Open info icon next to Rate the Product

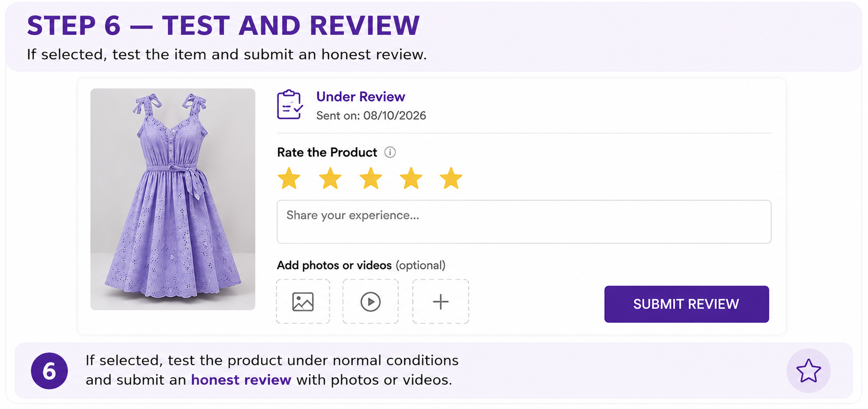click(x=390, y=152)
